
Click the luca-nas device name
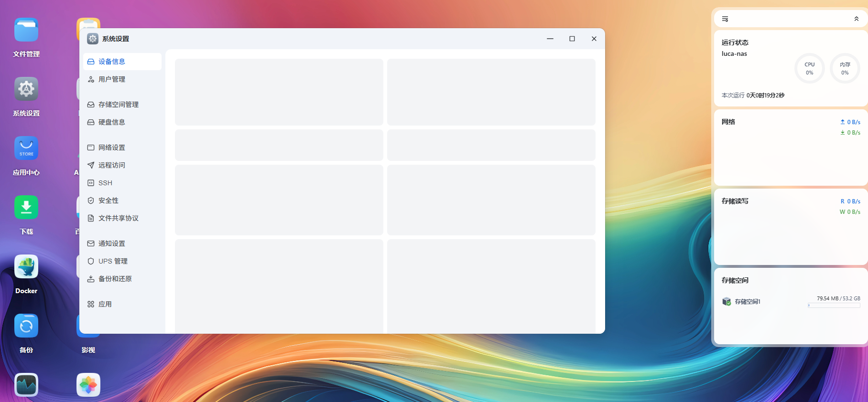pyautogui.click(x=734, y=53)
